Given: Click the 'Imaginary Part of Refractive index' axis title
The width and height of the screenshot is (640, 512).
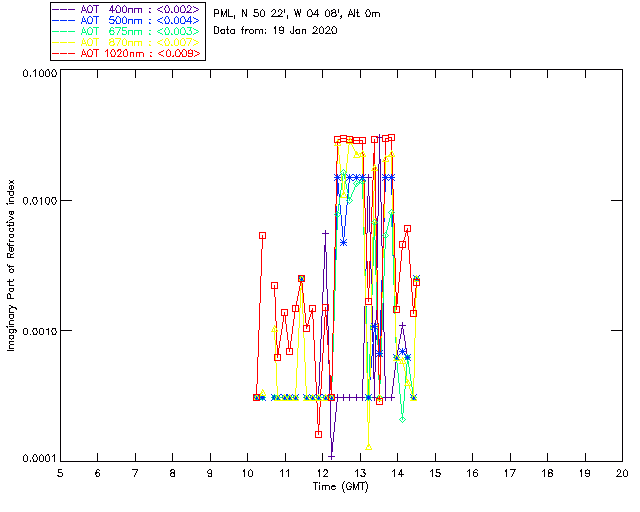Looking at the screenshot, I should (x=11, y=265).
